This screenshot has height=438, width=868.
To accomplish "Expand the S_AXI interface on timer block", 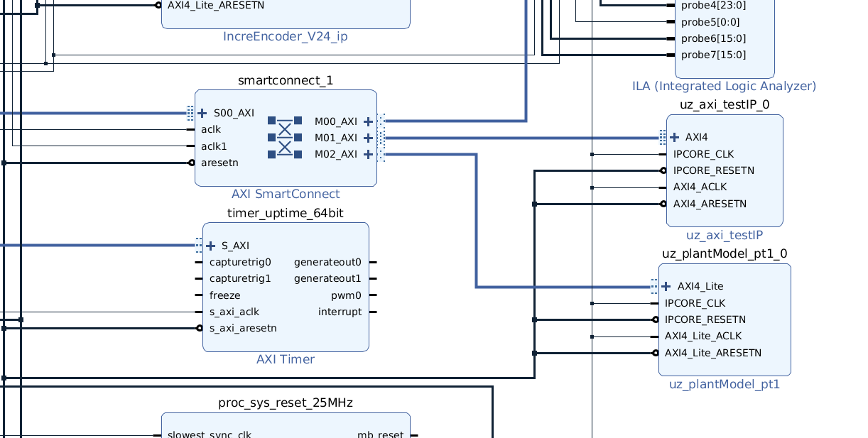I will (x=211, y=246).
